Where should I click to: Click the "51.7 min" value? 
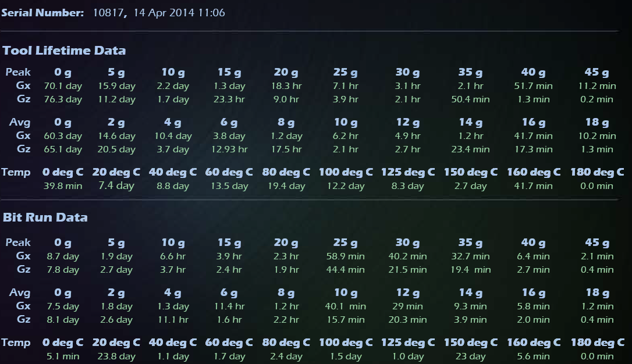click(533, 86)
